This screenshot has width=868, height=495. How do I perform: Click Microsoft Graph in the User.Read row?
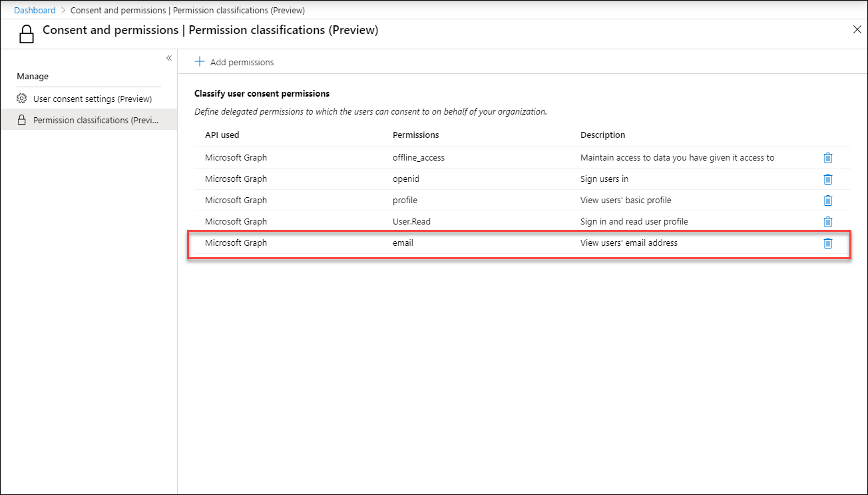pos(236,222)
